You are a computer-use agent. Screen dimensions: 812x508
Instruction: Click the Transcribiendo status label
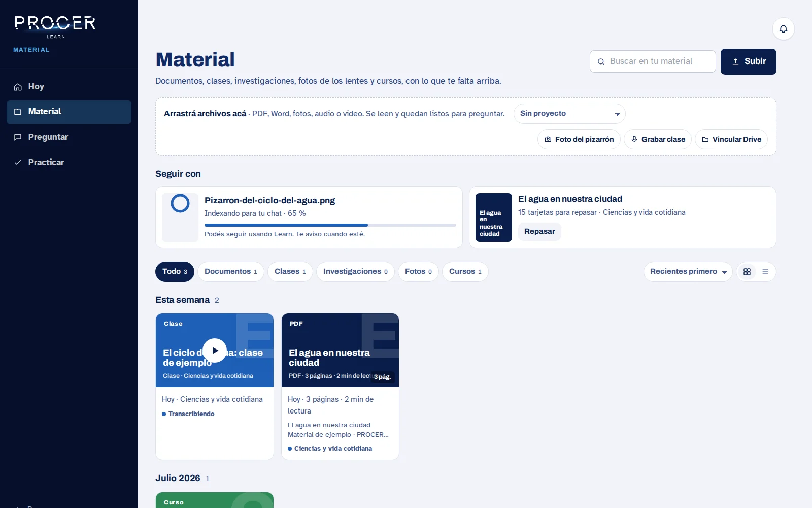coord(188,414)
